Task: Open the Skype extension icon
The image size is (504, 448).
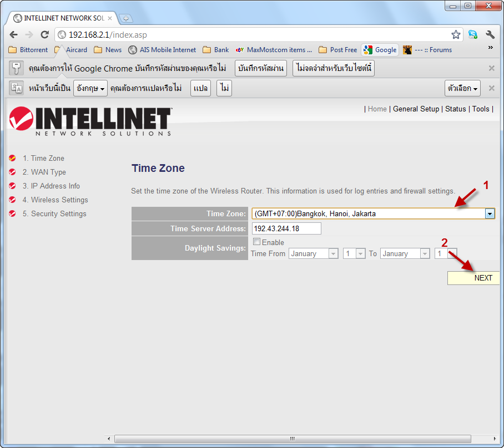Action: point(473,35)
